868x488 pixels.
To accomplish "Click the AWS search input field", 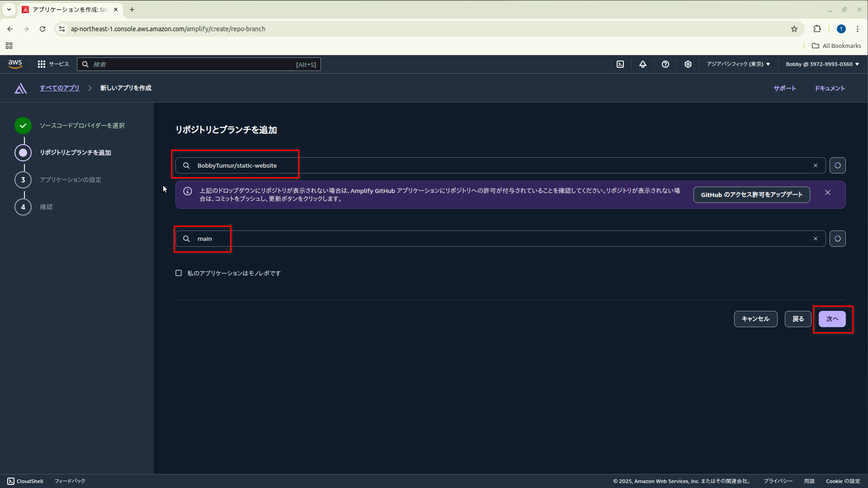I will coord(194,64).
